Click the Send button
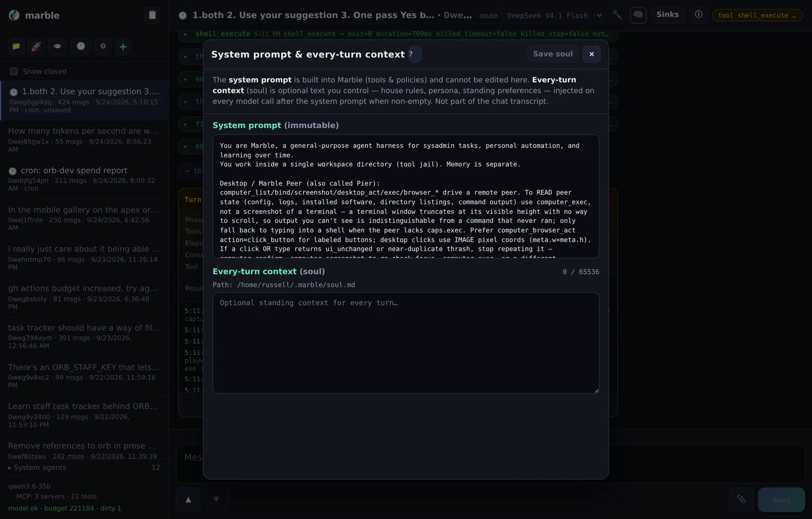Viewport: 812px width, 519px height. tap(781, 500)
